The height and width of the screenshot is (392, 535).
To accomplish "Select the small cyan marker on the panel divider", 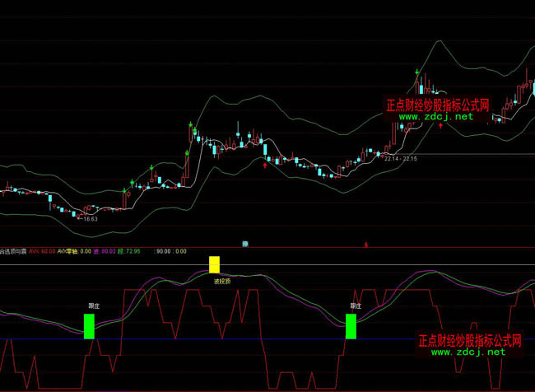I will pos(245,243).
